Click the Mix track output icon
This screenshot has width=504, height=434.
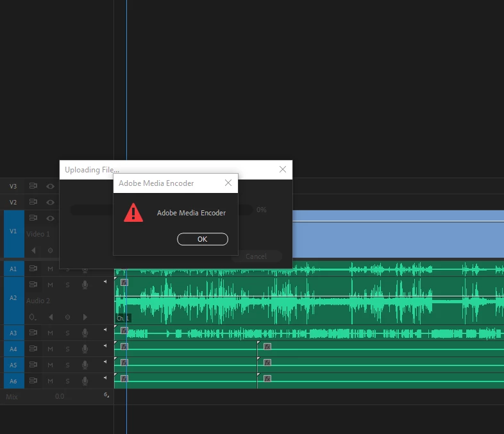pyautogui.click(x=106, y=395)
